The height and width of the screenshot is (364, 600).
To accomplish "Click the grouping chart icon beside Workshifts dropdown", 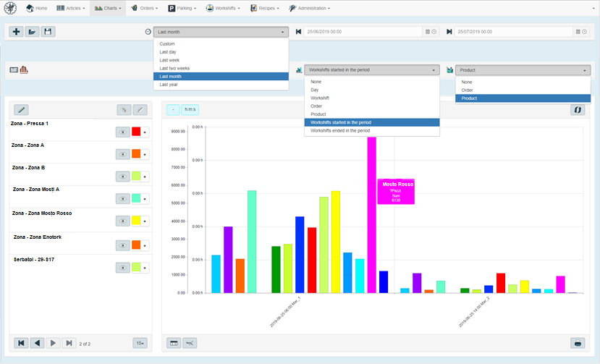I will coord(299,70).
